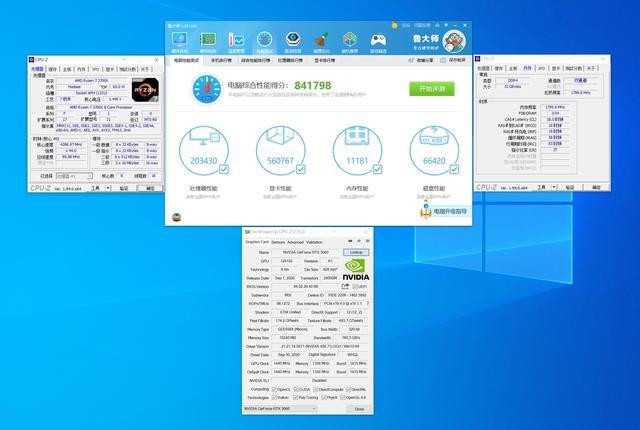The height and width of the screenshot is (430, 640).
Task: Toggle the Ray Tracing checkbox in GPU-Z
Action: [x=296, y=397]
